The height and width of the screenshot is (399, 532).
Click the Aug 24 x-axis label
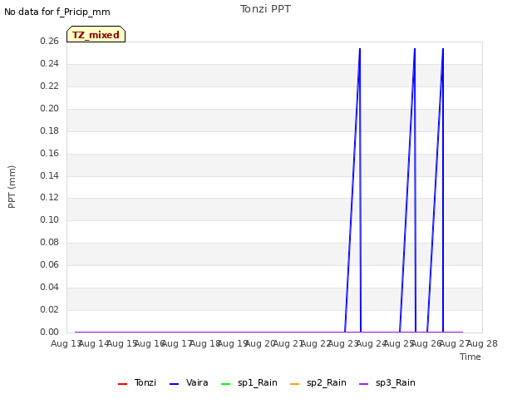coord(372,343)
